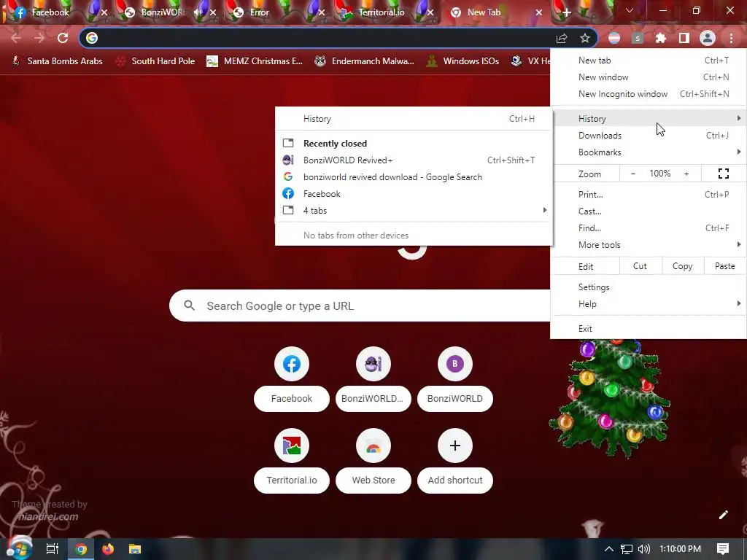Expand the More tools submenu
Screen dimensions: 747x560
pos(649,245)
